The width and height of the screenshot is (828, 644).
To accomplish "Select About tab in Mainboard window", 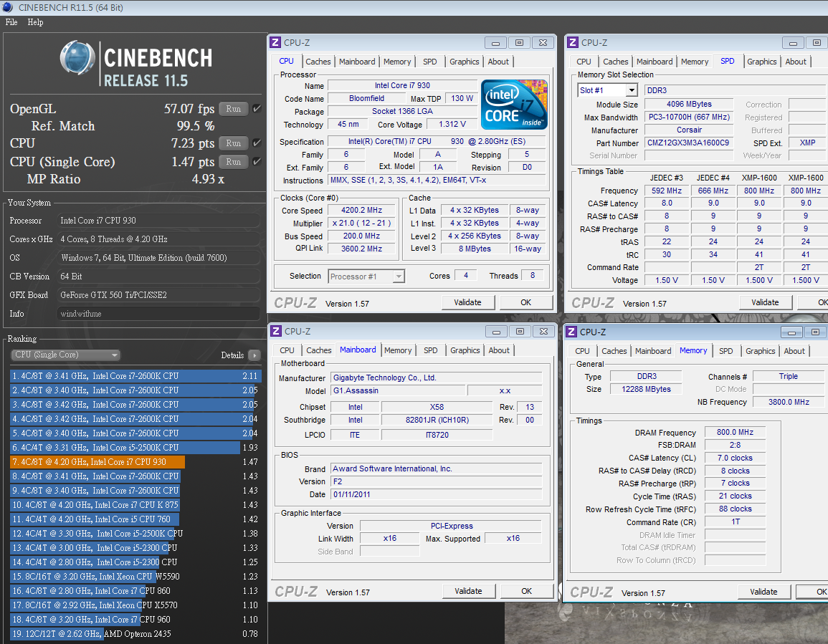I will point(499,350).
